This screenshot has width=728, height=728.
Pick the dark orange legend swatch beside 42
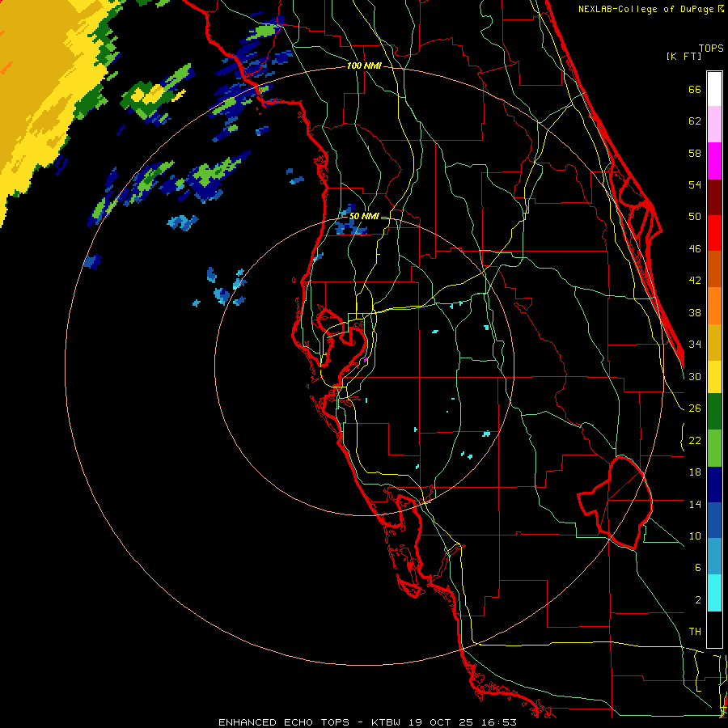point(714,269)
